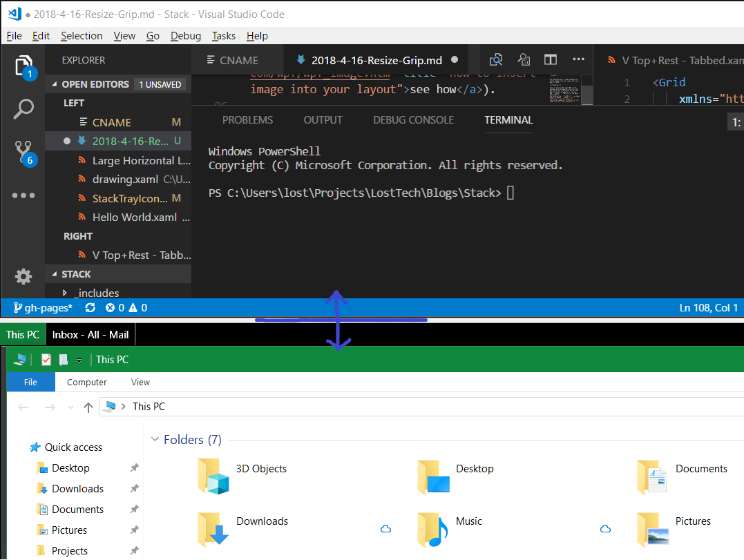This screenshot has height=560, width=744.
Task: Open the Tasks menu
Action: point(224,36)
